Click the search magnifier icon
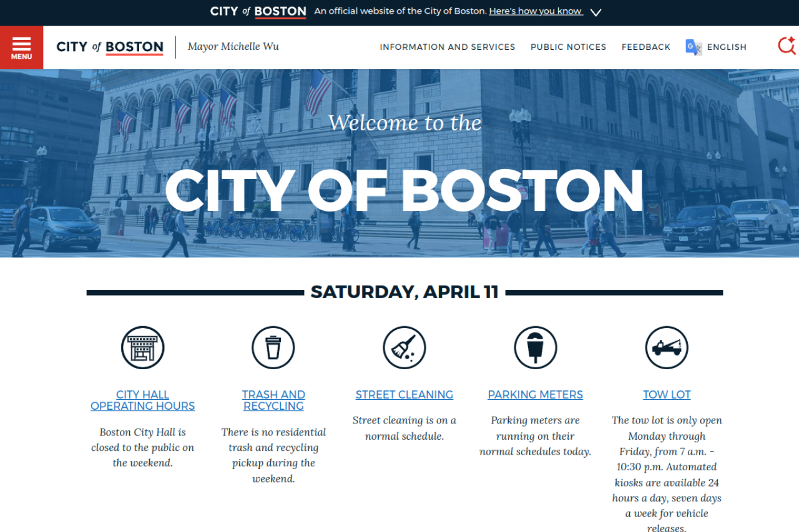The height and width of the screenshot is (532, 799). click(x=786, y=46)
